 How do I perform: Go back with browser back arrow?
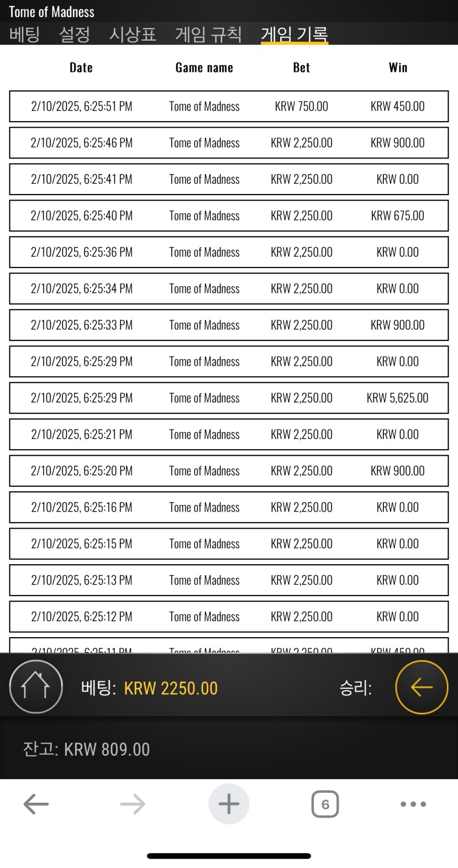[36, 804]
